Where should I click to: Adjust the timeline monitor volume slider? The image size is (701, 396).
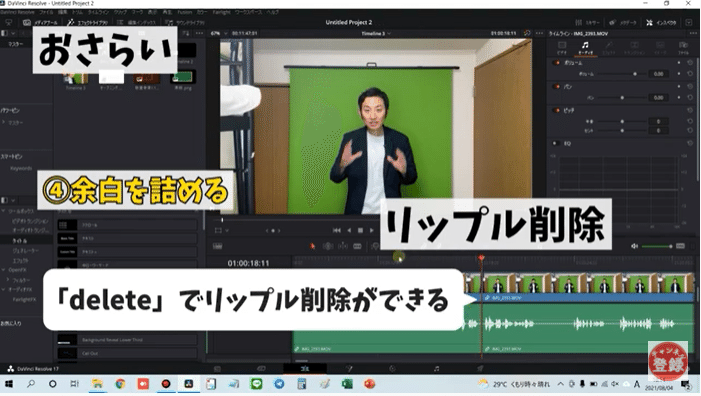[x=657, y=246]
